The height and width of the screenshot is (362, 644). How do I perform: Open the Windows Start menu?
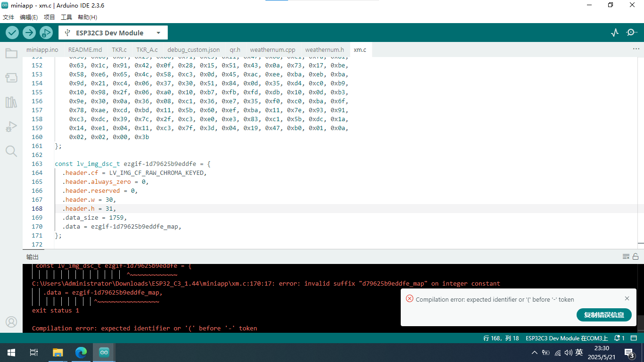click(x=11, y=352)
